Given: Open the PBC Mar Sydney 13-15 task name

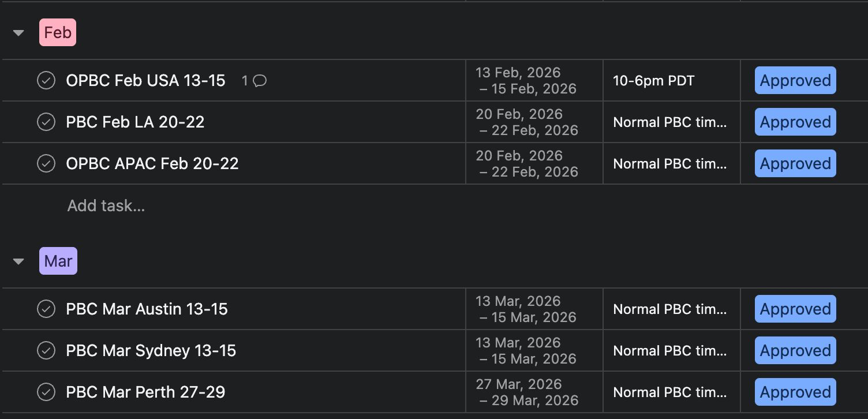Looking at the screenshot, I should [151, 351].
